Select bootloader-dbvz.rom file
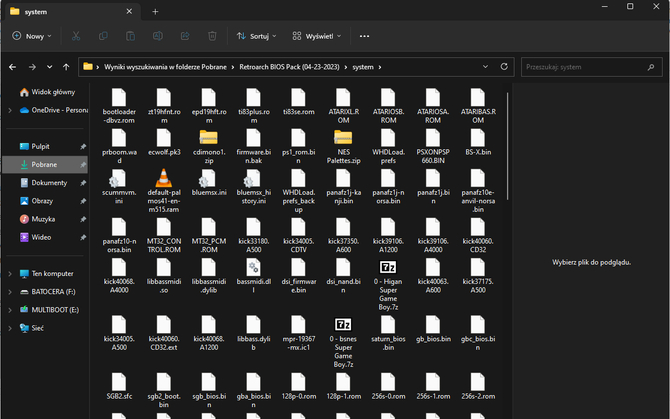This screenshot has height=419, width=670. 119,106
